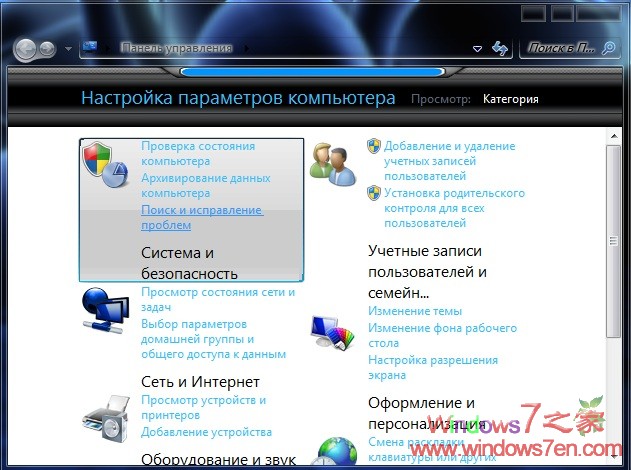Click the Hardware and Sound printer icon
This screenshot has width=631, height=470.
pyautogui.click(x=106, y=419)
